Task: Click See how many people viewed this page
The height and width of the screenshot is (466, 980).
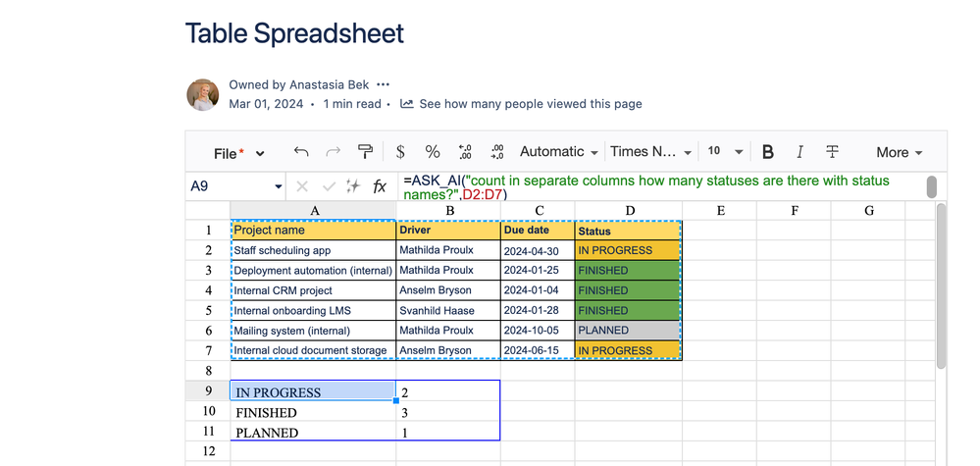Action: (x=531, y=104)
